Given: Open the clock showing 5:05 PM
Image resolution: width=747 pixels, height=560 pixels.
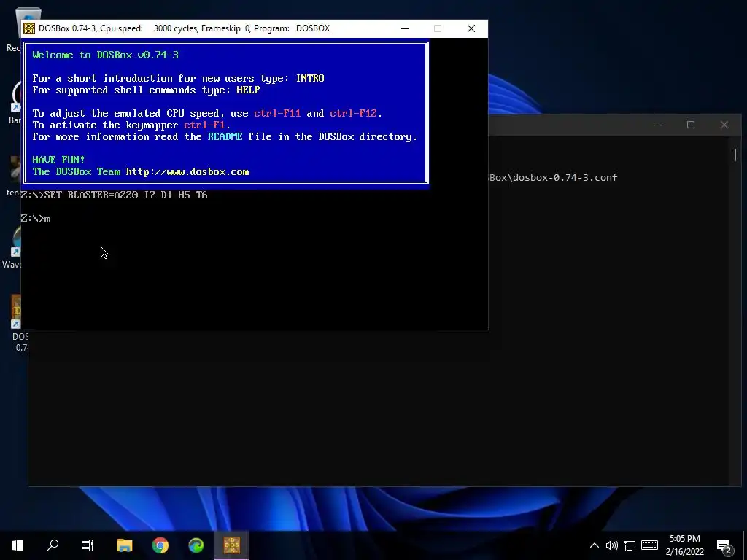Looking at the screenshot, I should point(684,539).
